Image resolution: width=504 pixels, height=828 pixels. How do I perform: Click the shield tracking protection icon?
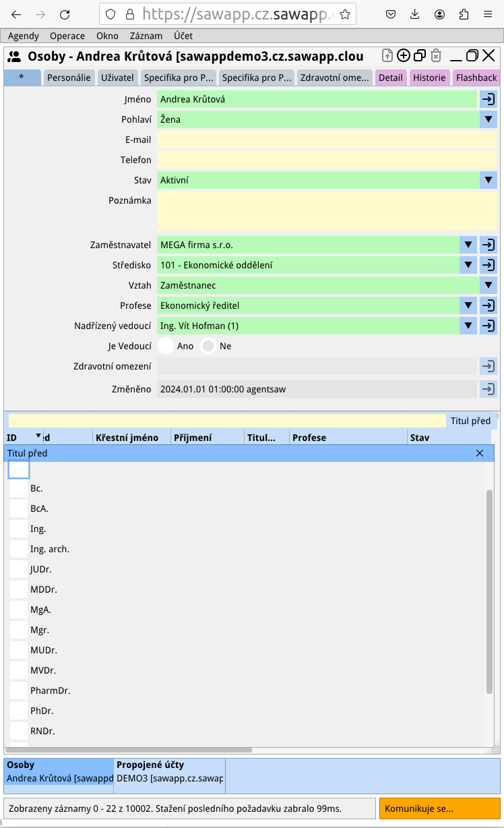click(x=112, y=14)
